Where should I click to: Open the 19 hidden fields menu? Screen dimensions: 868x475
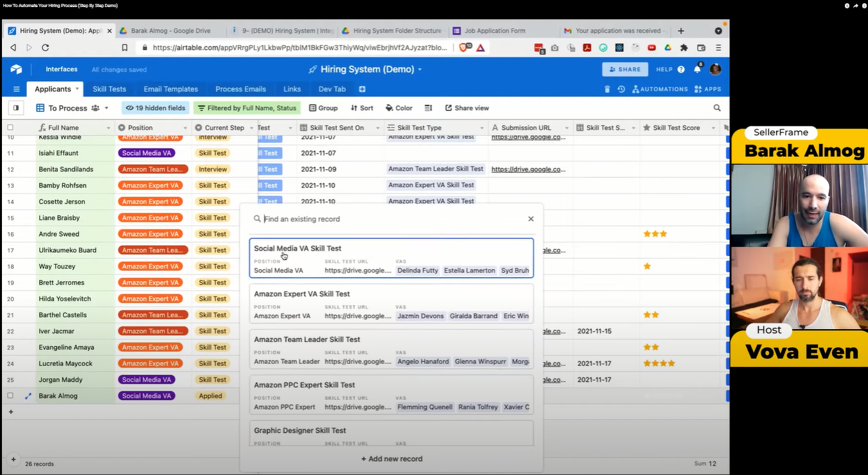coord(156,108)
